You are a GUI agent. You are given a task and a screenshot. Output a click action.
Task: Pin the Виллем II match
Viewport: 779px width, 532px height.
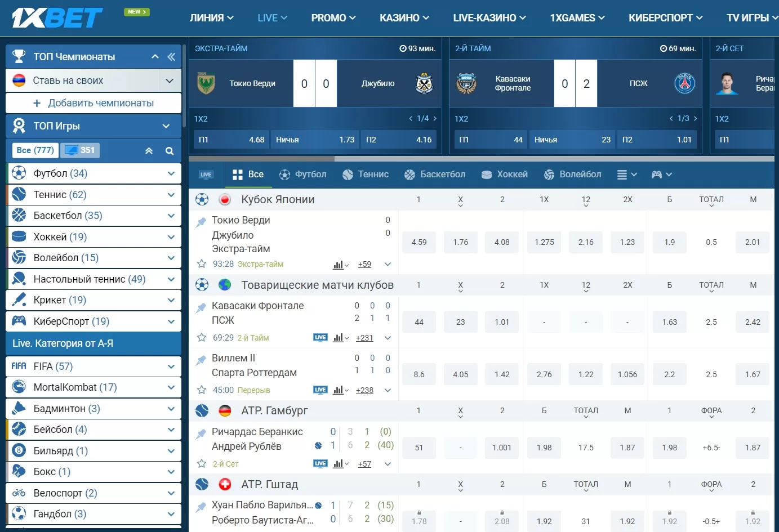click(201, 359)
